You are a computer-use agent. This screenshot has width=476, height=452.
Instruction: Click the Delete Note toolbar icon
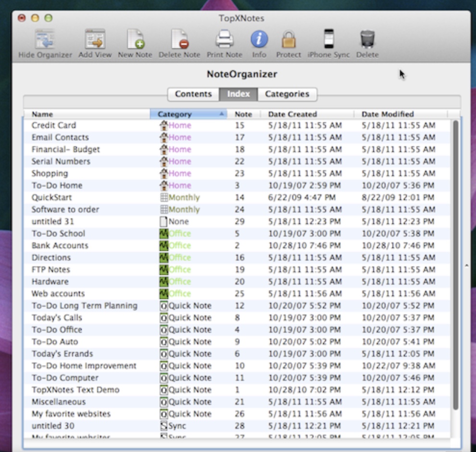179,39
